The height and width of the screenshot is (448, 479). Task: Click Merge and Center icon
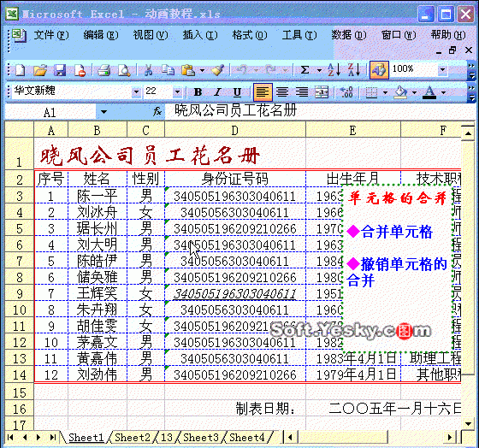pyautogui.click(x=322, y=92)
